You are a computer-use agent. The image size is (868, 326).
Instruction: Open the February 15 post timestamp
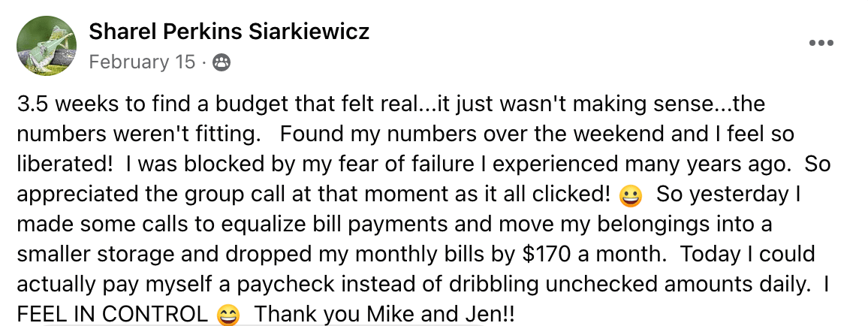[x=142, y=62]
